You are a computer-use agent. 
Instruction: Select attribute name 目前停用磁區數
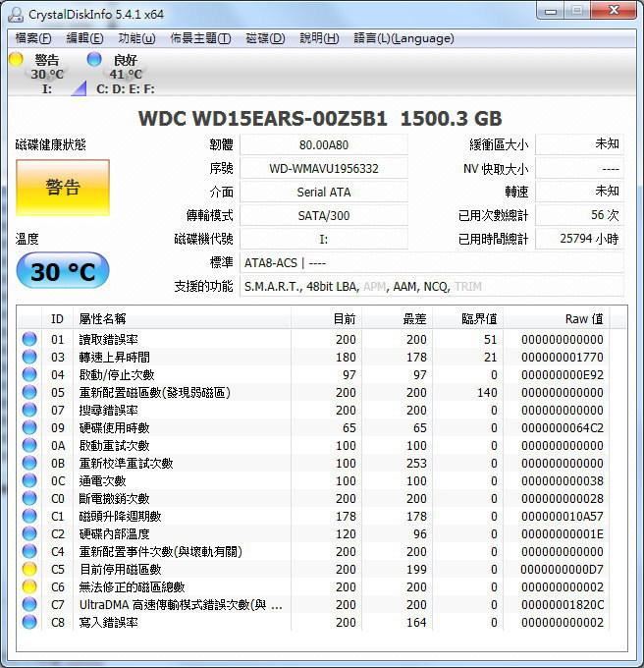121,569
